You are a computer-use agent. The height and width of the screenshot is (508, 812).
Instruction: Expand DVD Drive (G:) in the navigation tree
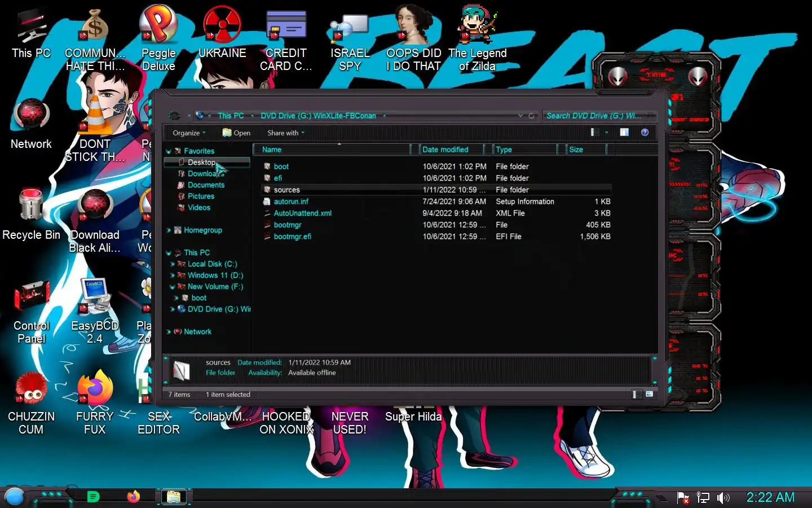tap(173, 309)
